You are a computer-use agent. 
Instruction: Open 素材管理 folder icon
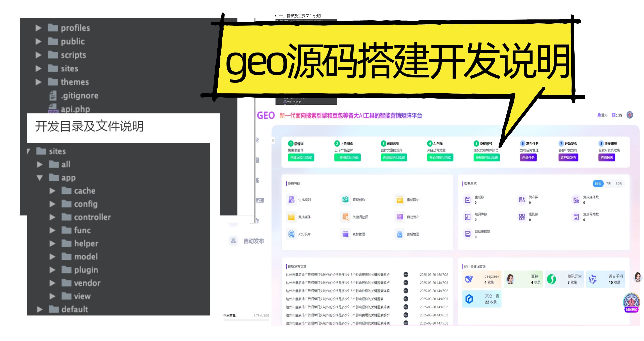click(345, 234)
